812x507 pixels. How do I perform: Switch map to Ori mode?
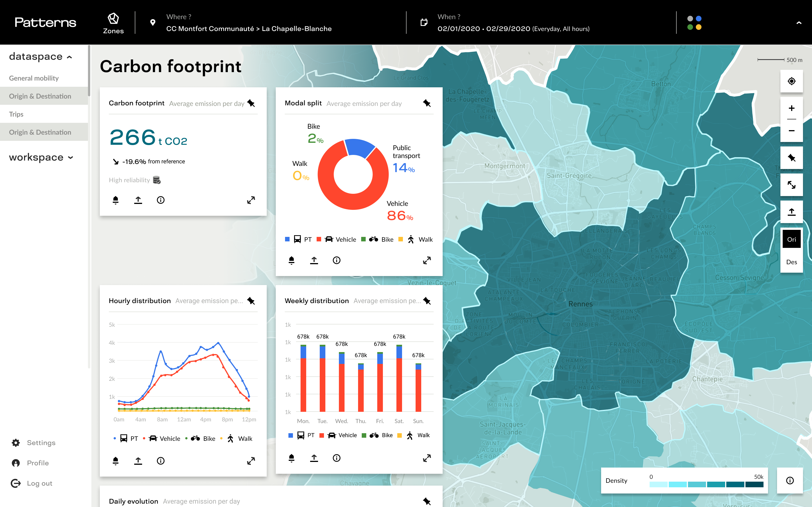(x=791, y=239)
